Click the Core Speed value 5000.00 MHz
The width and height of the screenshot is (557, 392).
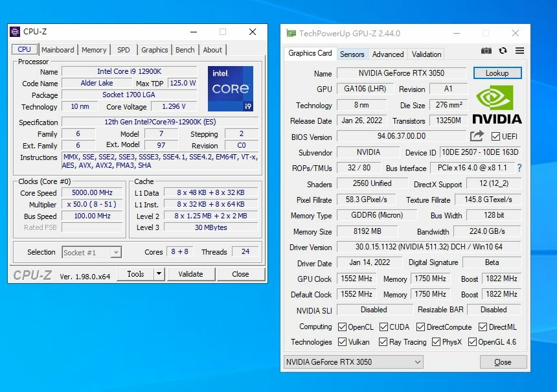pyautogui.click(x=93, y=192)
